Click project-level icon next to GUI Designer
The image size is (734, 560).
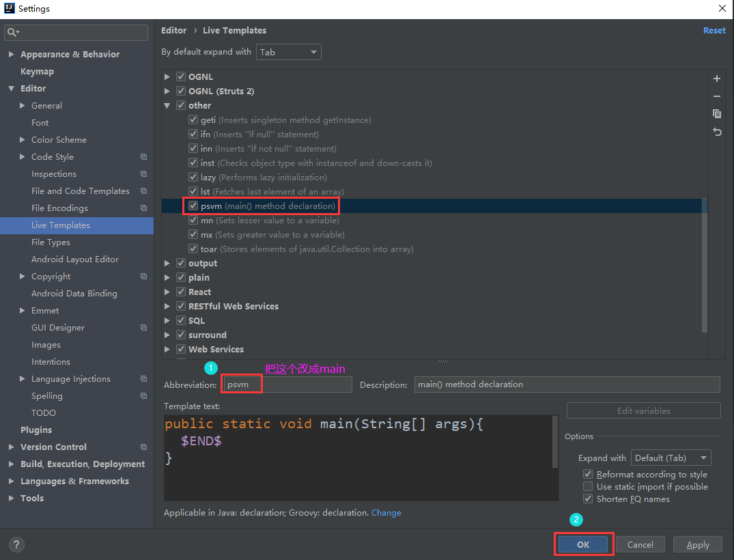point(143,328)
